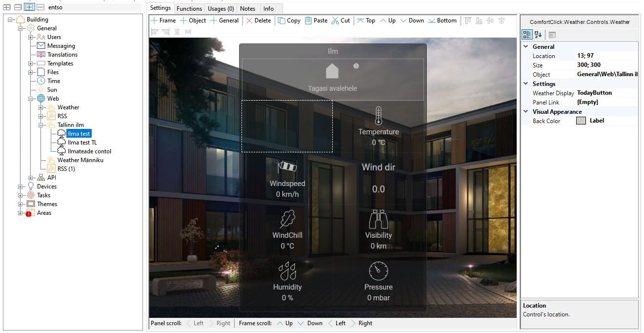The width and height of the screenshot is (644, 333).
Task: Click the Cut scissors icon
Action: tap(335, 21)
